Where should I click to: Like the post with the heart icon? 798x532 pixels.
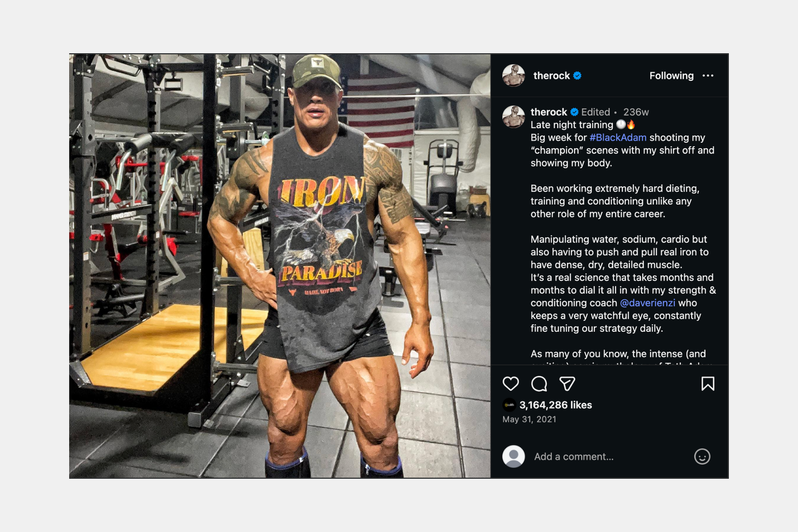point(511,383)
